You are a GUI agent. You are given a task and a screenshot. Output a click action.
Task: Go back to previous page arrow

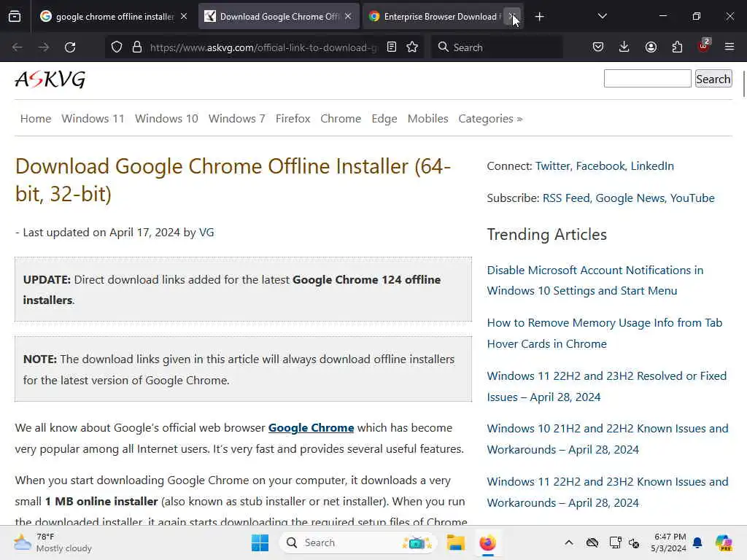tap(18, 47)
